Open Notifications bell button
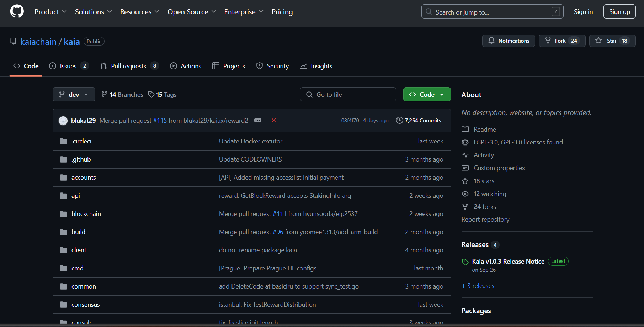Image resolution: width=644 pixels, height=327 pixels. pos(509,41)
